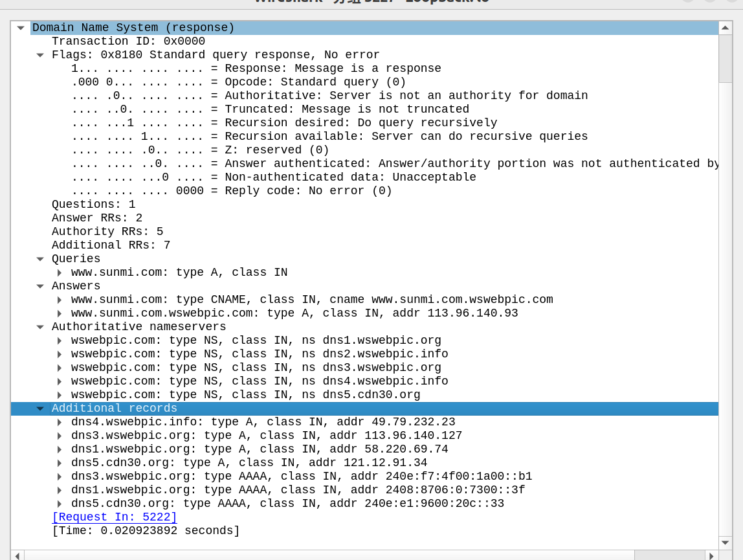Expand dns1.wswebpic.org AAAA record

(x=60, y=490)
